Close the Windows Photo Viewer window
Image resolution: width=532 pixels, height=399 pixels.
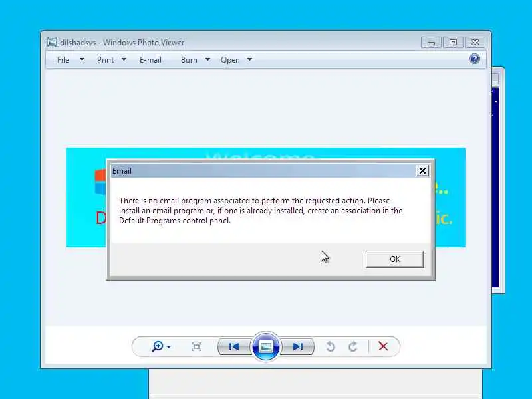coord(475,43)
